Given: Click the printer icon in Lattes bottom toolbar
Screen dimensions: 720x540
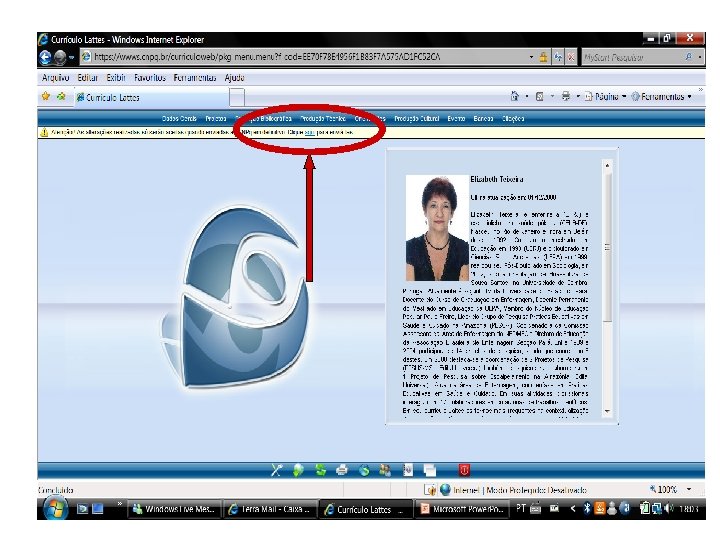Looking at the screenshot, I should pyautogui.click(x=342, y=470).
